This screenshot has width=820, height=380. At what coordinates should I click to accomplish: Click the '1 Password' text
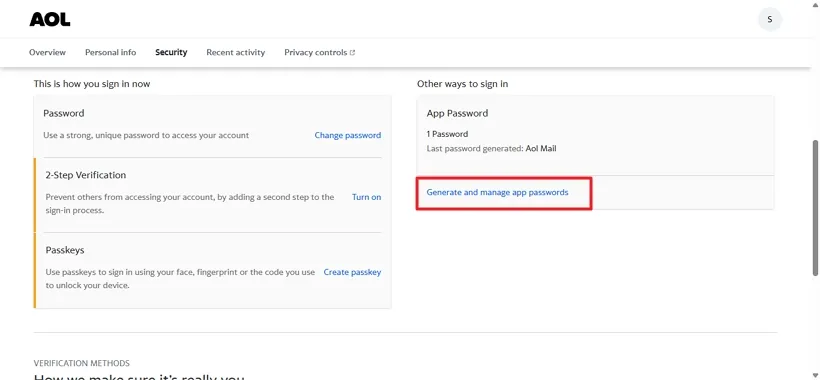pos(447,134)
